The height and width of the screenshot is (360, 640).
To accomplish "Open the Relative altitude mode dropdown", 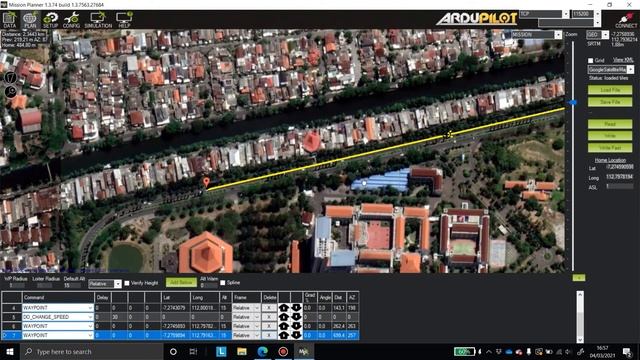I will tap(118, 284).
